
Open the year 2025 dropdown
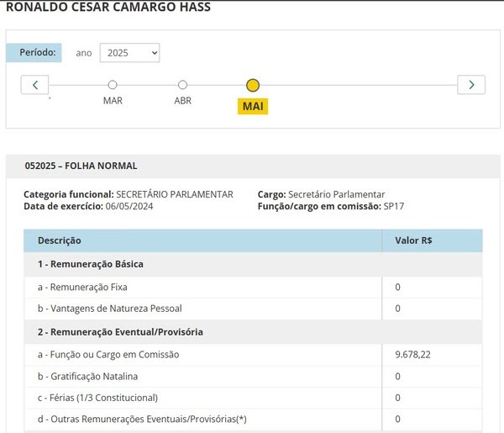[x=129, y=53]
